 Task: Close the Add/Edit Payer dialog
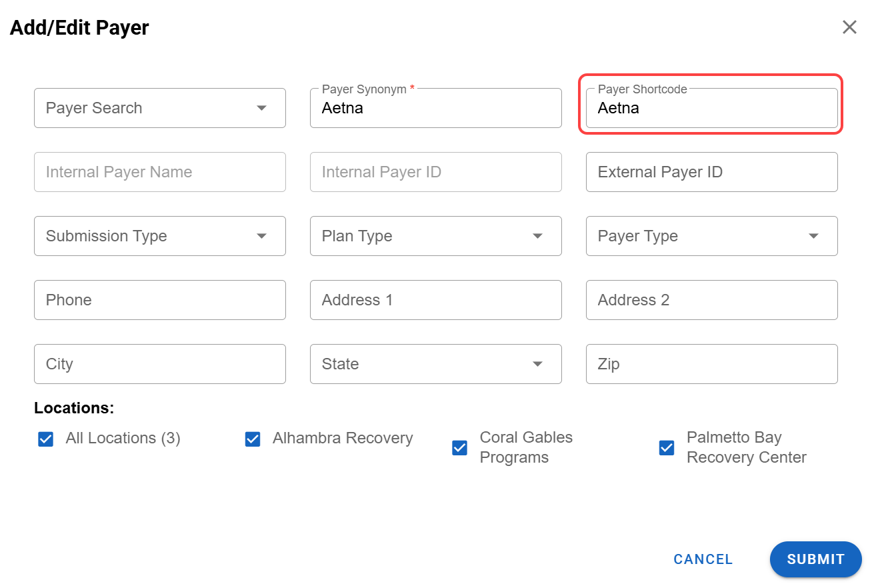[x=849, y=27]
